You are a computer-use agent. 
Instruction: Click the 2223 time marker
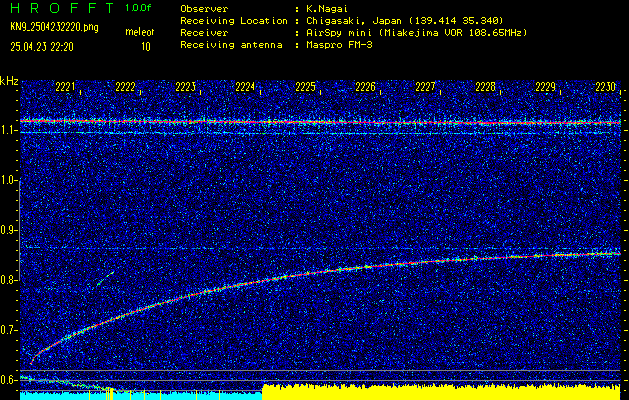point(185,87)
